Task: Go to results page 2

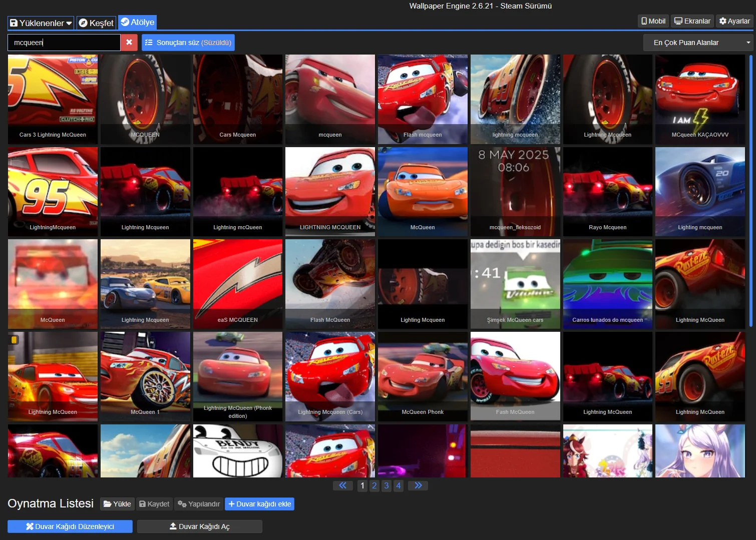Action: pyautogui.click(x=374, y=485)
